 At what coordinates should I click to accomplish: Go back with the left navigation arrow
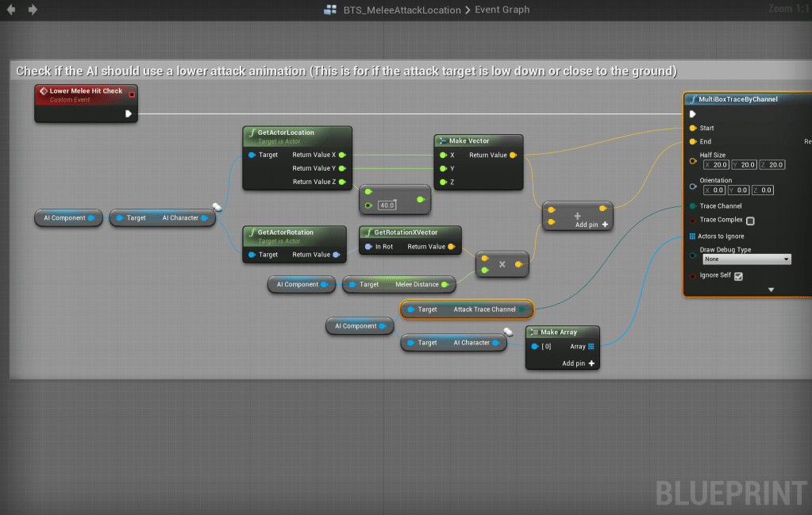pyautogui.click(x=11, y=10)
